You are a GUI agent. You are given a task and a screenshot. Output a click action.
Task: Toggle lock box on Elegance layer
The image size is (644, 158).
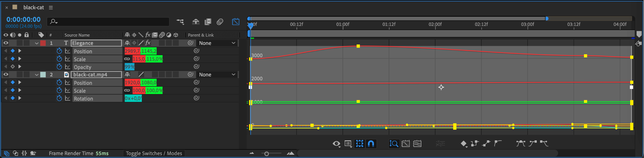click(x=27, y=43)
